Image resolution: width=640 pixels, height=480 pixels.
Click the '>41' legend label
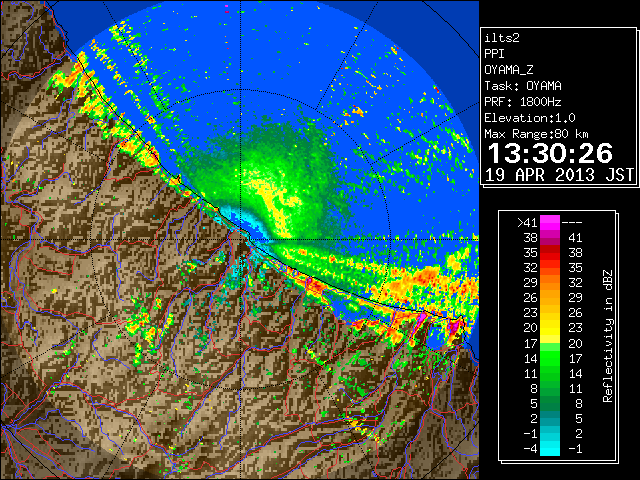click(x=527, y=222)
